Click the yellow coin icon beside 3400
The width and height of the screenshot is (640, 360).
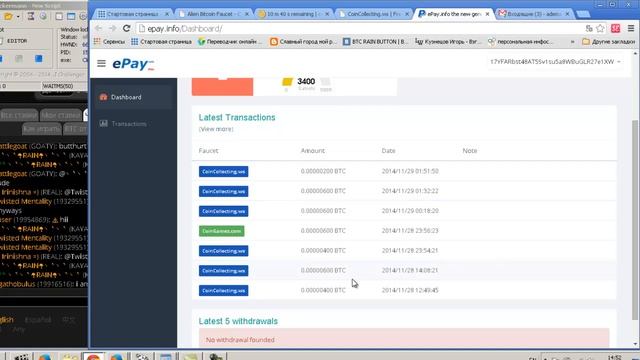click(x=287, y=82)
